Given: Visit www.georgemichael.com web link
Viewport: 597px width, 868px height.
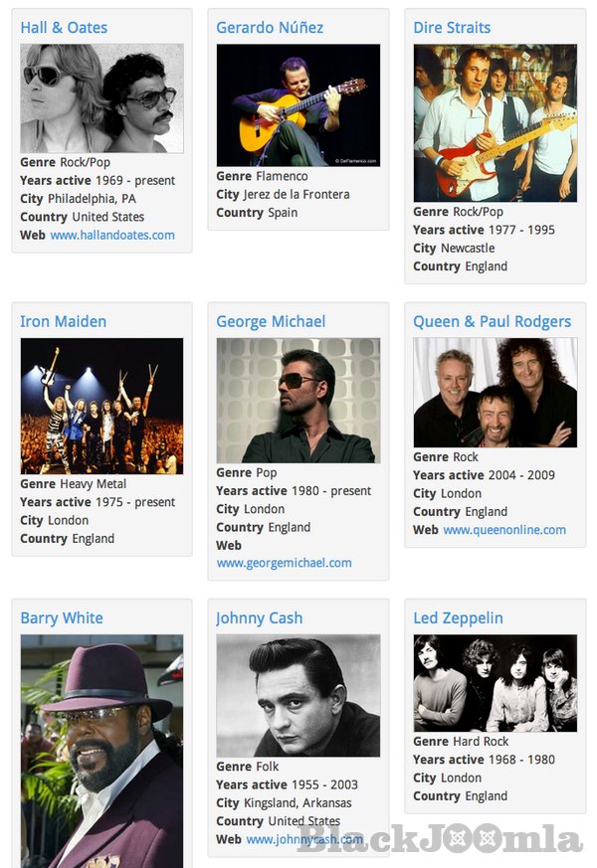Looking at the screenshot, I should (x=284, y=563).
